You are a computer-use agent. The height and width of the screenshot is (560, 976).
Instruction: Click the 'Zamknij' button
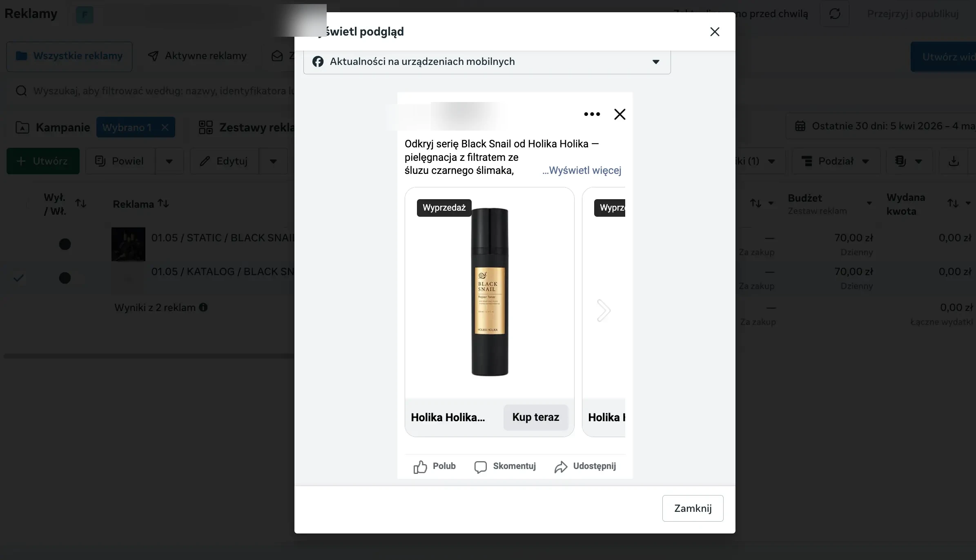[693, 508]
